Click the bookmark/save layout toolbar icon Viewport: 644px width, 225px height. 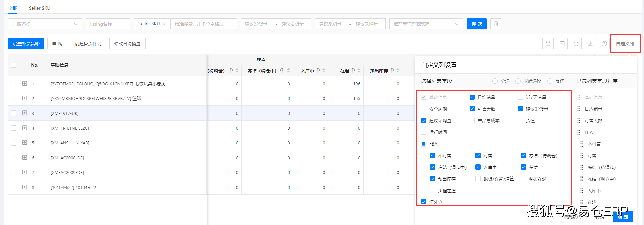click(x=562, y=44)
